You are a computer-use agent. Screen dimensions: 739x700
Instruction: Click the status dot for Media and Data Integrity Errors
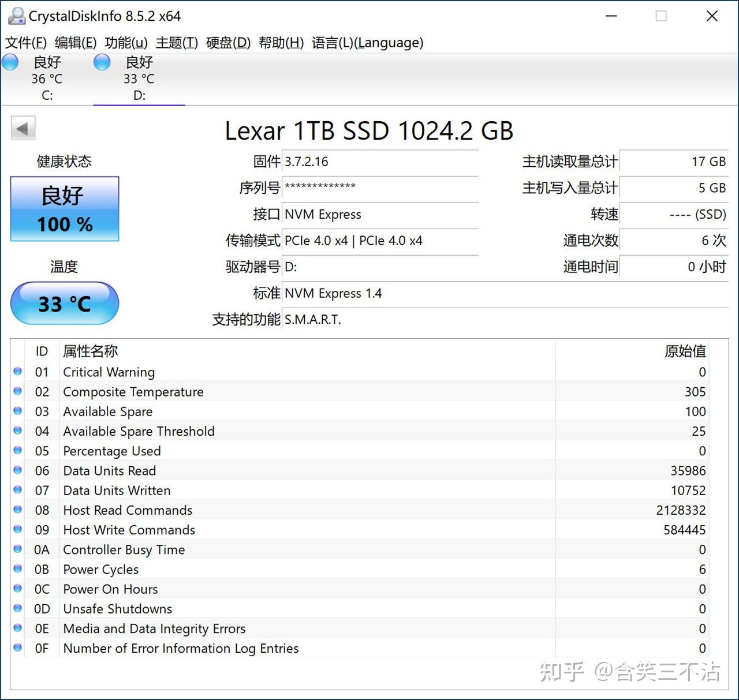click(x=17, y=628)
